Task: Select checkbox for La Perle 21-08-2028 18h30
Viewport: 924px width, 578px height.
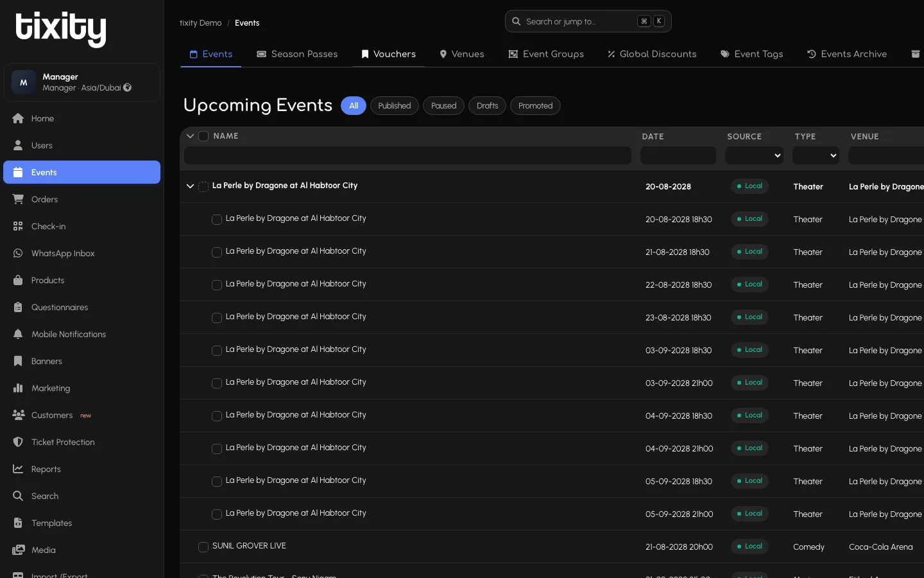Action: pos(217,252)
